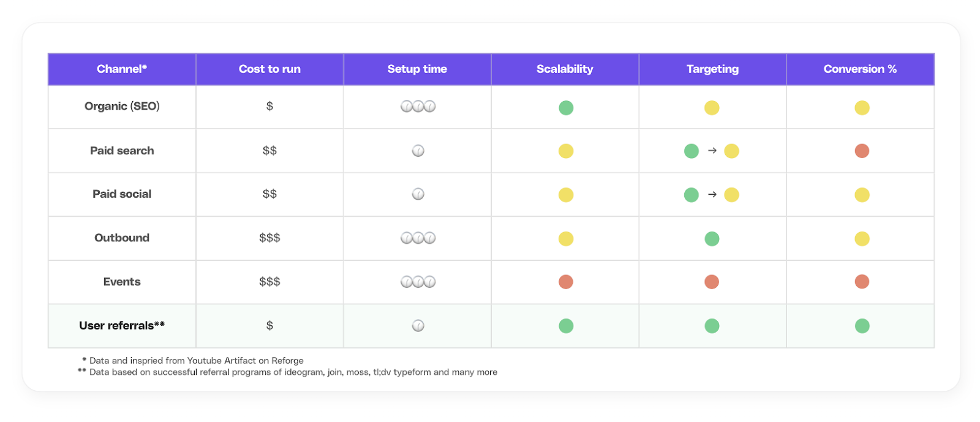The width and height of the screenshot is (980, 422).
Task: Click the User referrals** row label
Action: click(x=122, y=326)
